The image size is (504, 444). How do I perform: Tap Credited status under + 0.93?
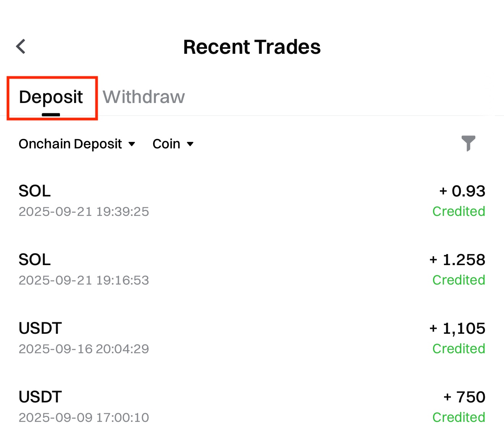(x=459, y=211)
